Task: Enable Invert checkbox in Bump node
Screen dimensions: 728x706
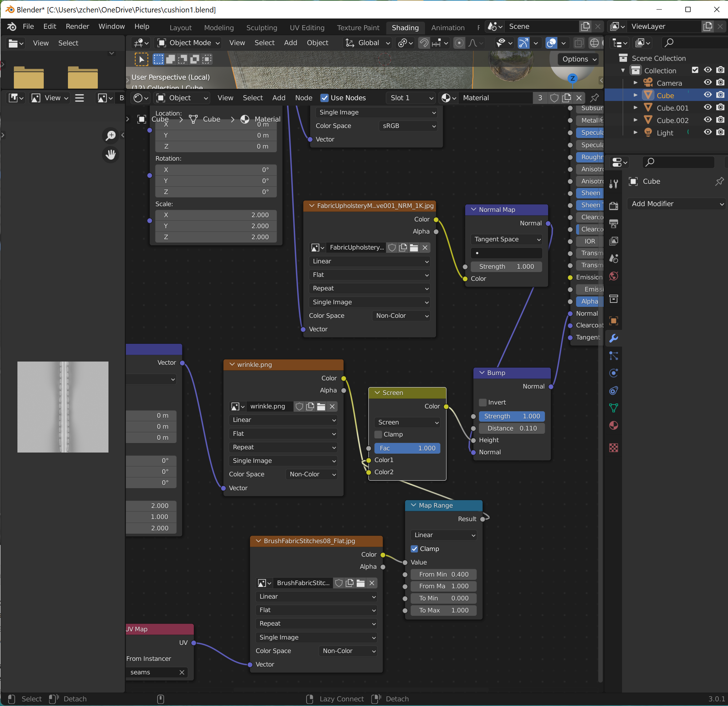Action: coord(483,402)
